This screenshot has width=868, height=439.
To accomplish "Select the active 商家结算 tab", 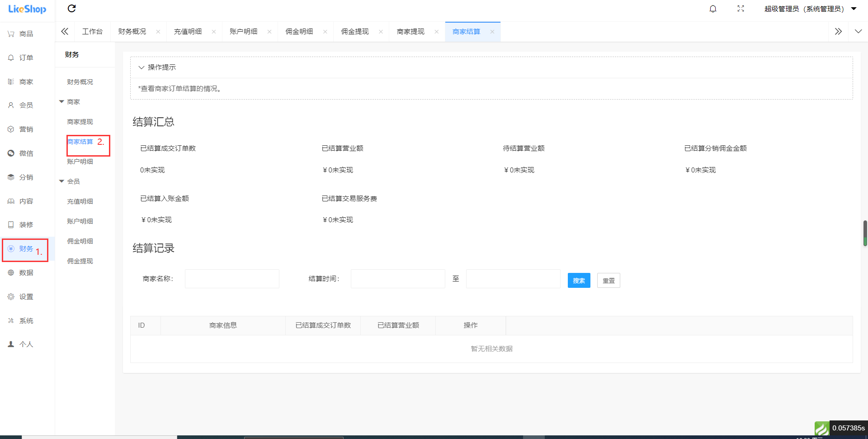I will point(466,32).
